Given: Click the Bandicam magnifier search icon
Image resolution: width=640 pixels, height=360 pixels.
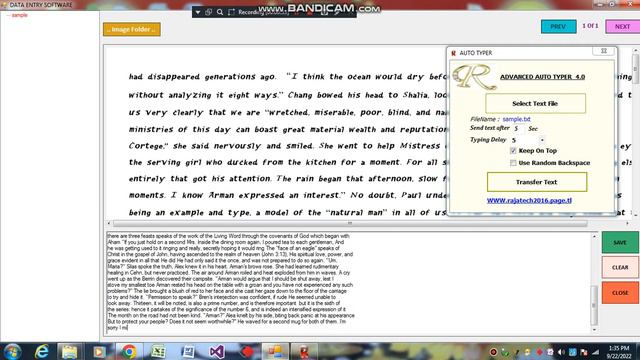Looking at the screenshot, I should (220, 12).
